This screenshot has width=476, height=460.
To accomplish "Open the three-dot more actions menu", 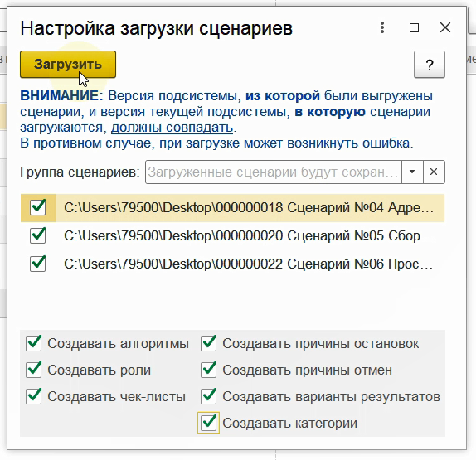I will 382,27.
